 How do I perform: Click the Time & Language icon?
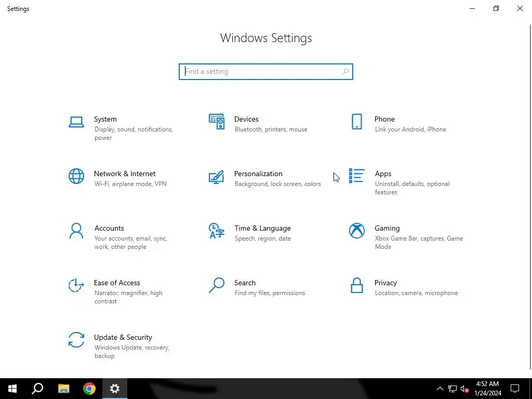click(x=217, y=231)
